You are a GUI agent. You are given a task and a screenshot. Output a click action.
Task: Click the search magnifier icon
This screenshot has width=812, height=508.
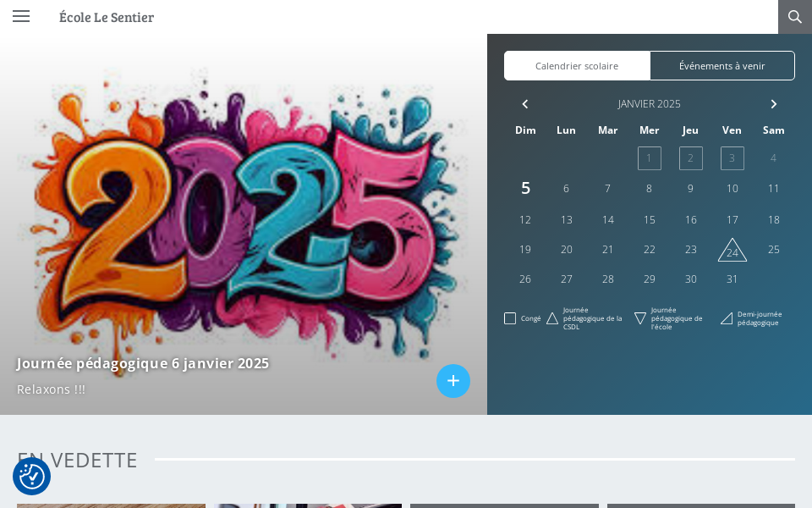point(794,17)
